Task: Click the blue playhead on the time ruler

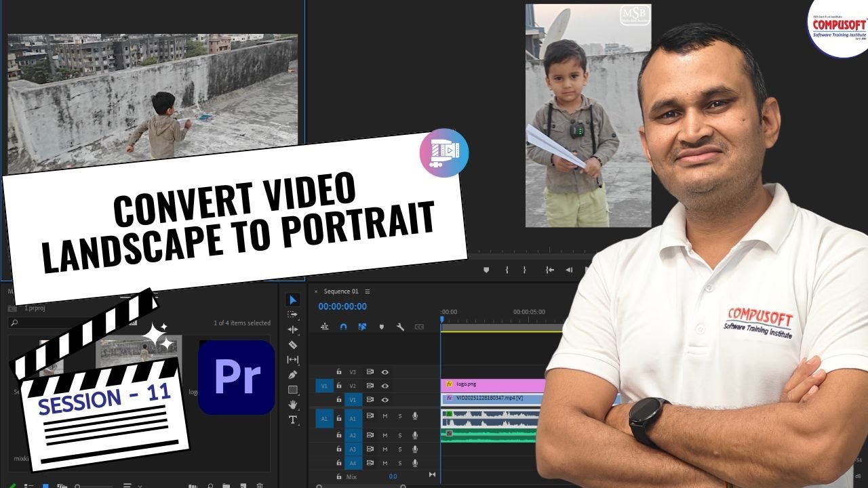Action: pyautogui.click(x=441, y=318)
